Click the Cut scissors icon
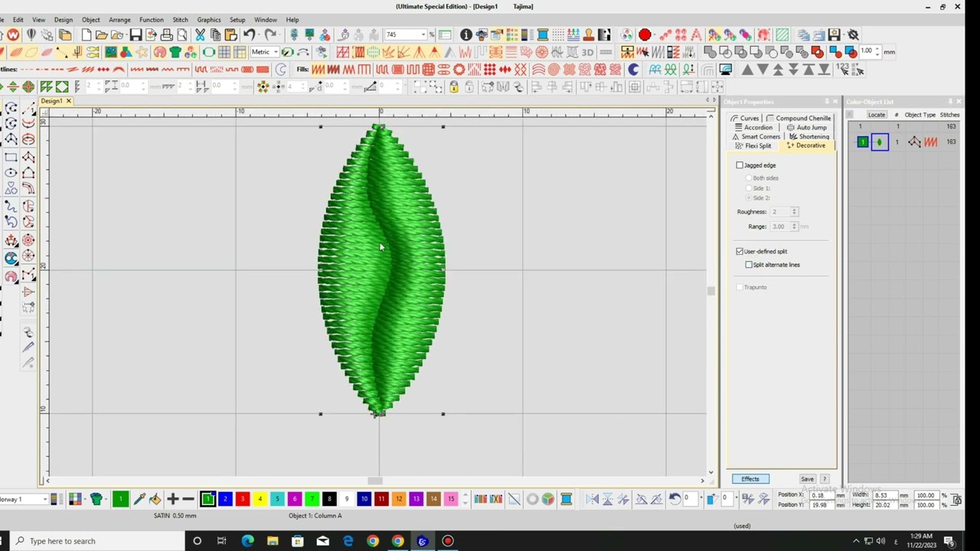 pyautogui.click(x=200, y=35)
